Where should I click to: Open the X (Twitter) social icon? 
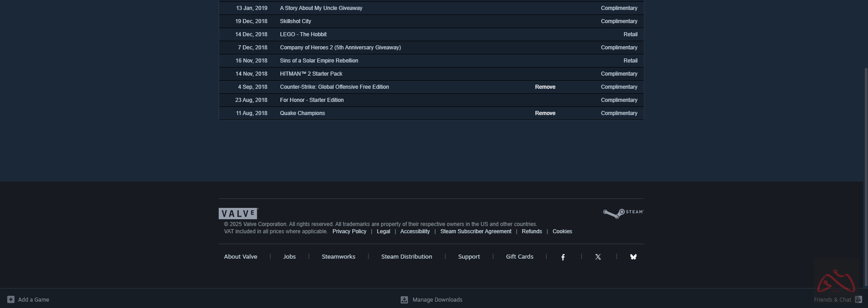[598, 257]
